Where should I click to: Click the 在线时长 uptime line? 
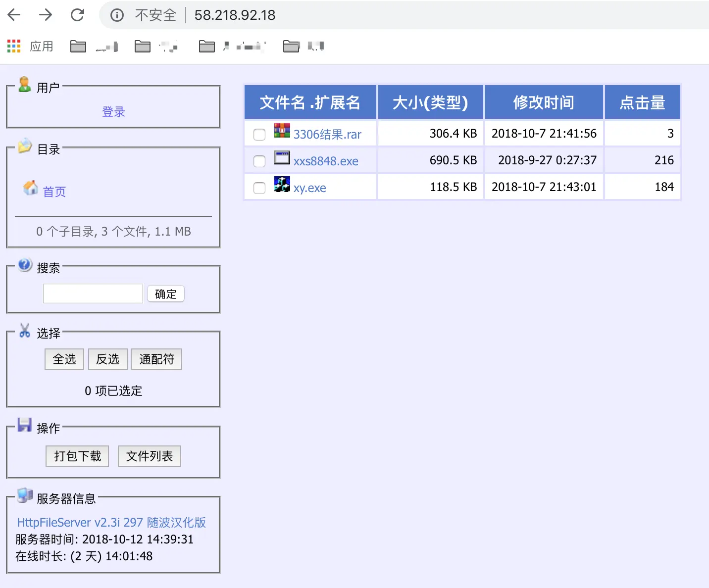coord(84,556)
